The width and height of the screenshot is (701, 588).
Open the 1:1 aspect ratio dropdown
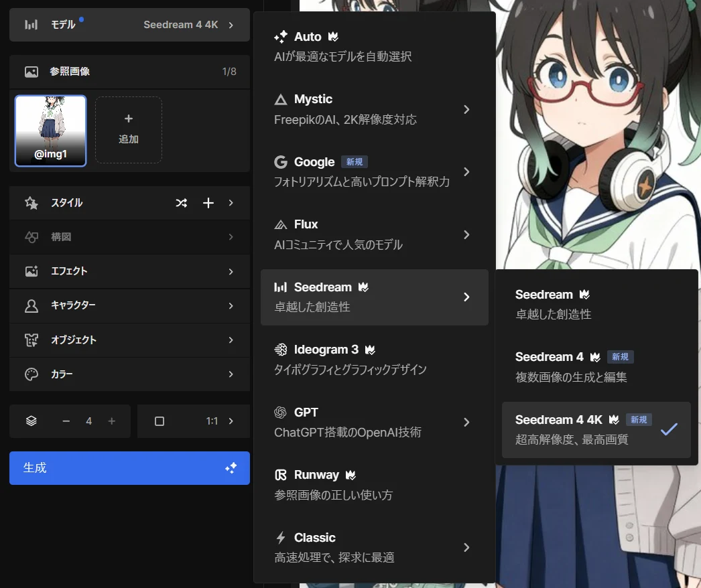[194, 421]
